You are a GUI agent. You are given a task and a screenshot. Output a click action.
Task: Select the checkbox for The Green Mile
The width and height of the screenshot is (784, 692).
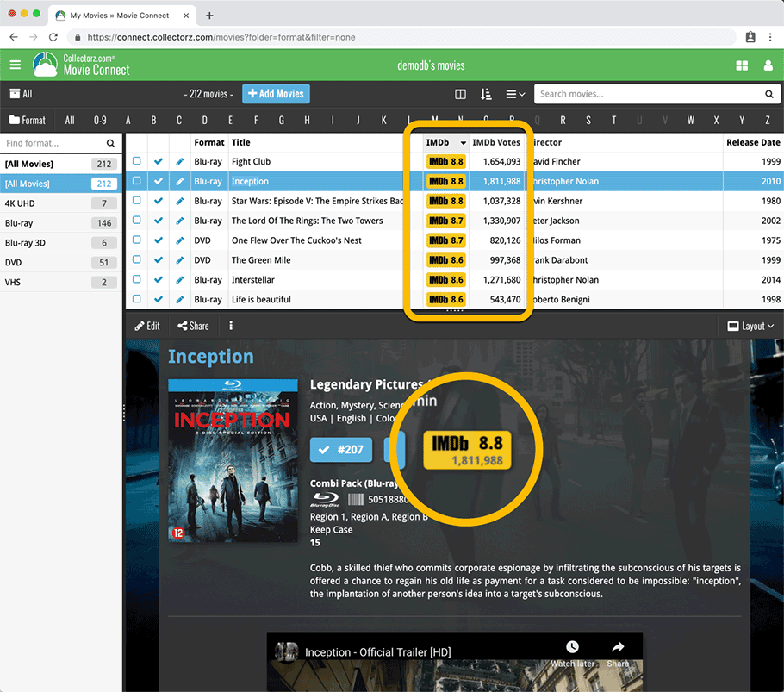click(x=137, y=260)
